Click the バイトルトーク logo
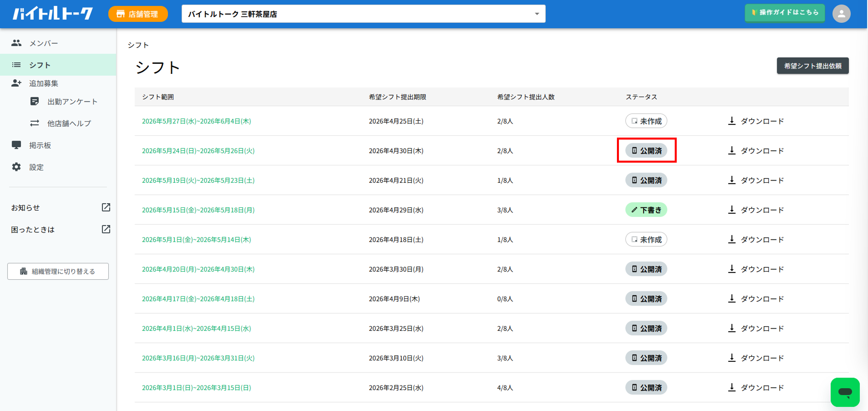 [x=53, y=14]
